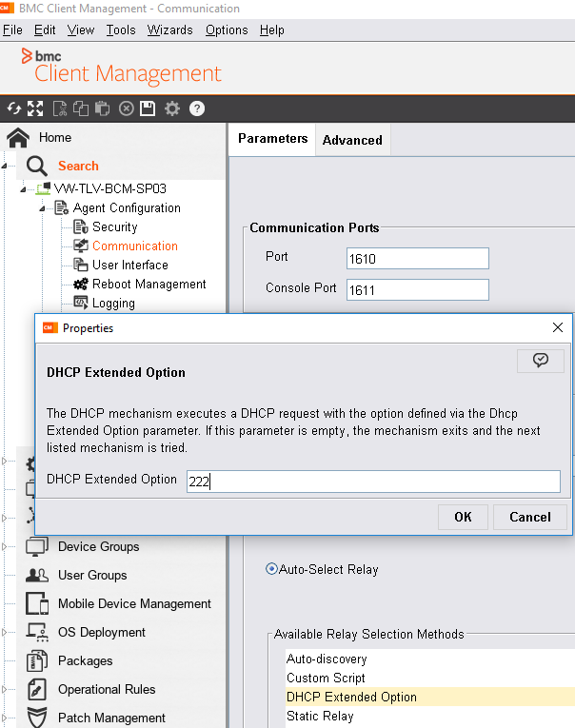This screenshot has height=728, width=575.
Task: Click the Paste toolbar icon
Action: pos(102,108)
